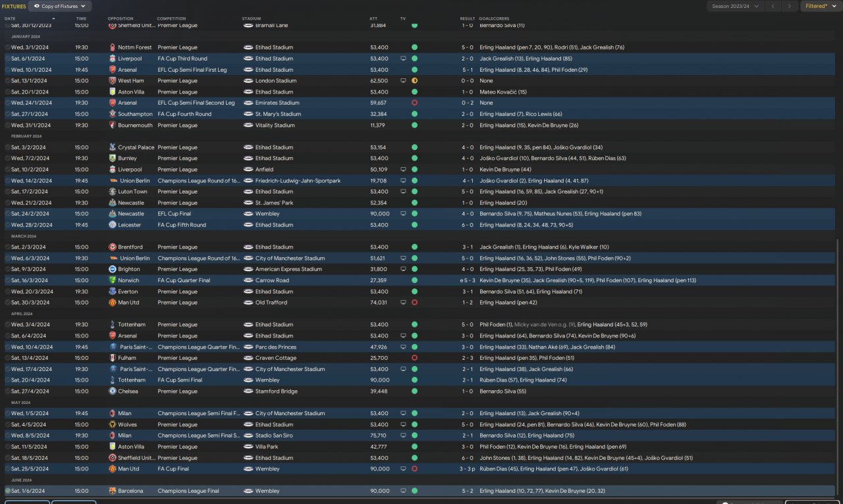Viewport: 843px width, 504px height.
Task: Click the Southampton club badge
Action: click(x=112, y=114)
